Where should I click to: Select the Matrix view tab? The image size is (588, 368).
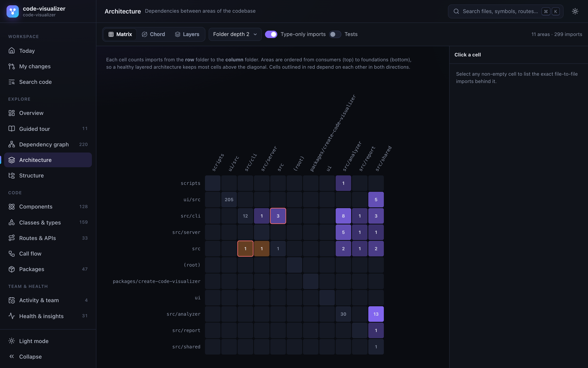point(120,34)
